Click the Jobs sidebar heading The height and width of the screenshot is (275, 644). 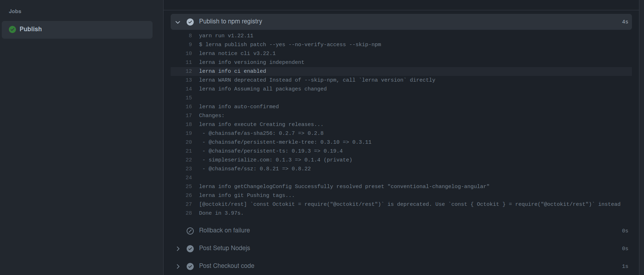pos(15,11)
